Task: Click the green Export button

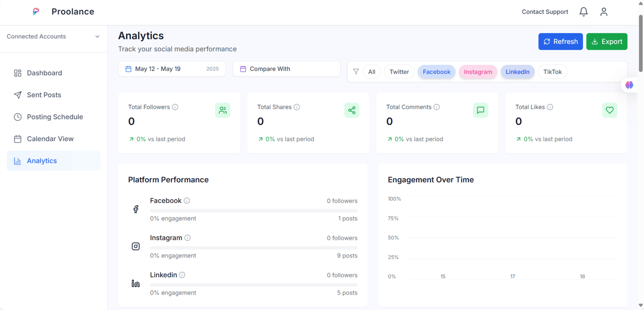Action: coord(607,42)
